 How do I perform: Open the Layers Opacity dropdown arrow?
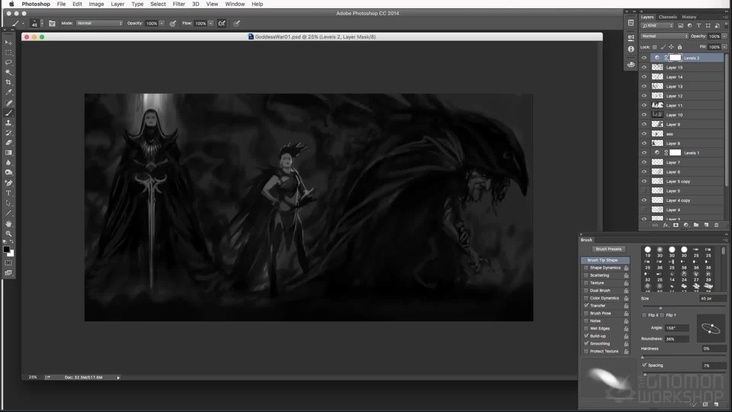[x=724, y=36]
